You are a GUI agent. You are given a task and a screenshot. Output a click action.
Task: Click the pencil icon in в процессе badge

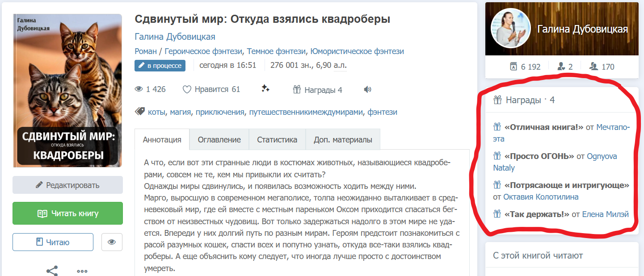(x=141, y=66)
